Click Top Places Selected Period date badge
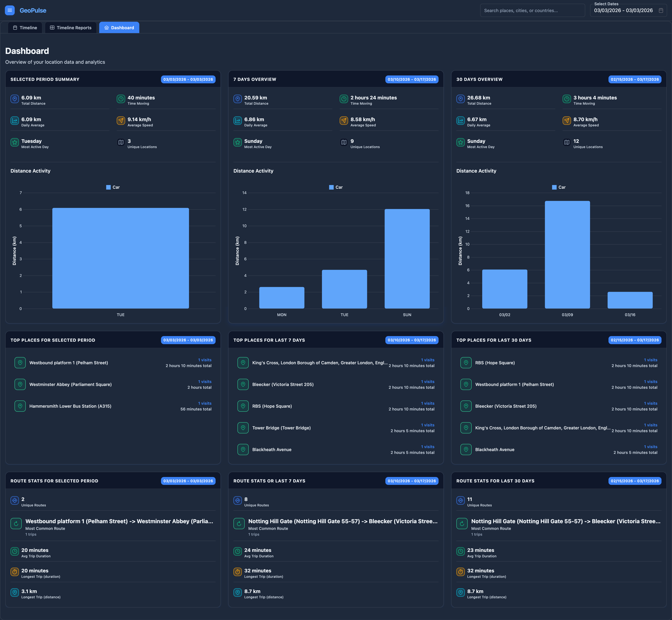This screenshot has width=672, height=620. point(188,340)
